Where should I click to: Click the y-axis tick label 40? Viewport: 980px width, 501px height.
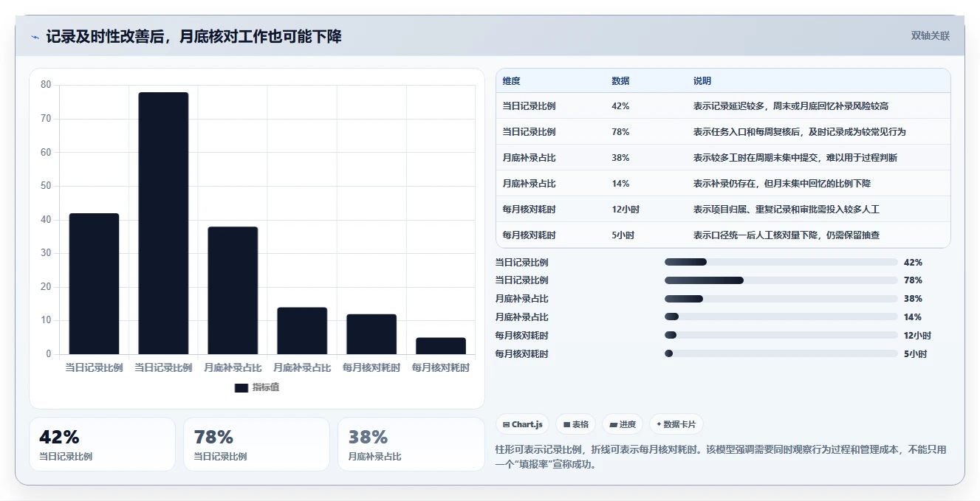tap(46, 220)
